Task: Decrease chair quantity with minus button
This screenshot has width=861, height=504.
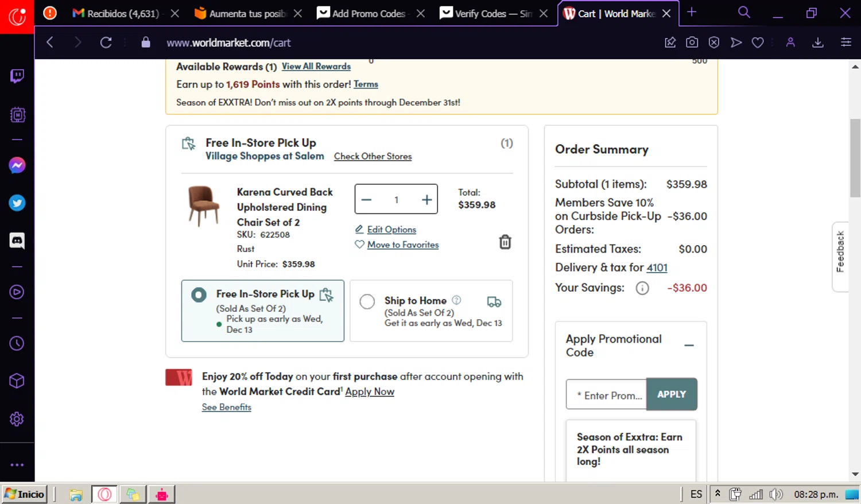Action: point(367,200)
